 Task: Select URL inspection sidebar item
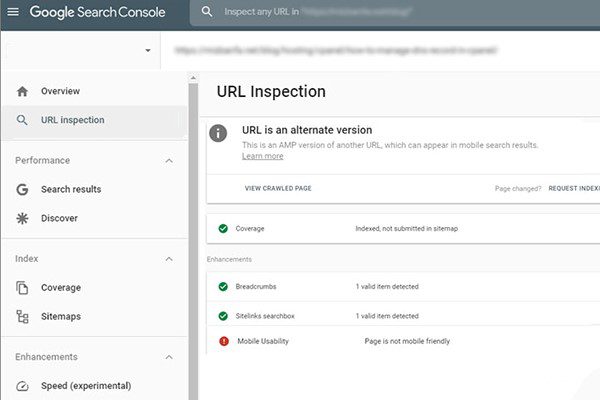[94, 120]
